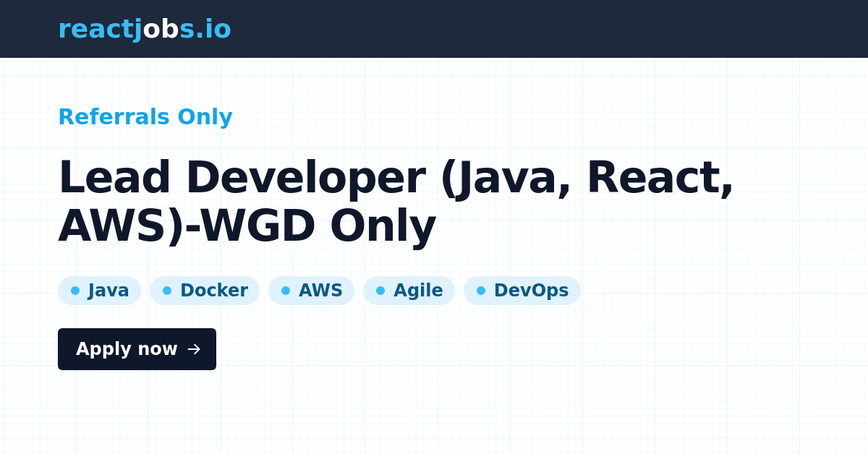Screen dimensions: 868x454
Task: Click the Apply now button
Action: click(x=137, y=349)
